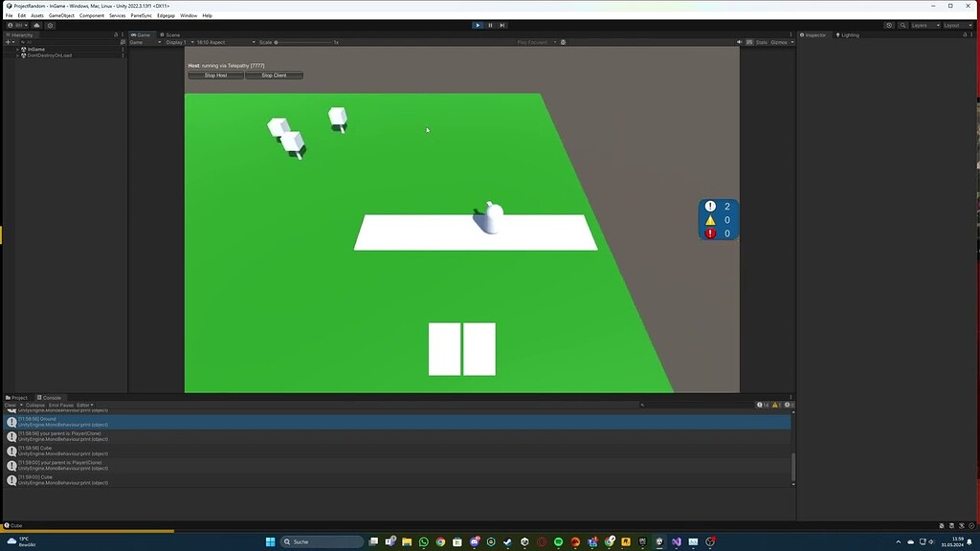Click the Clear button in the Console

tap(9, 405)
